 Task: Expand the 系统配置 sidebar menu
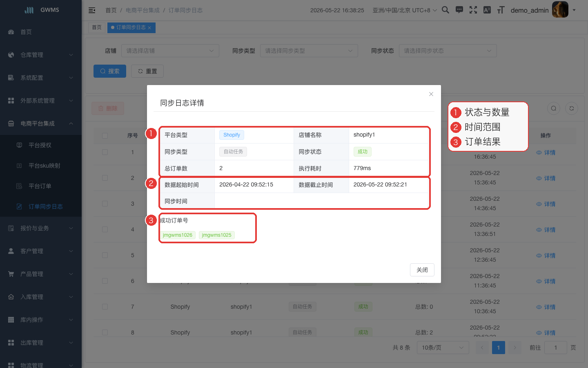pos(41,78)
